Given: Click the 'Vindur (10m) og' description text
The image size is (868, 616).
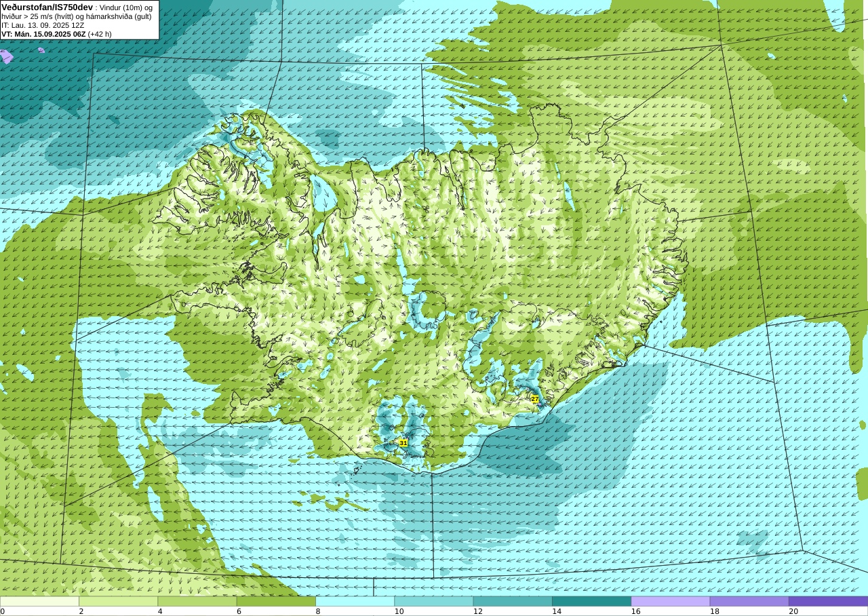Looking at the screenshot, I should click(125, 7).
